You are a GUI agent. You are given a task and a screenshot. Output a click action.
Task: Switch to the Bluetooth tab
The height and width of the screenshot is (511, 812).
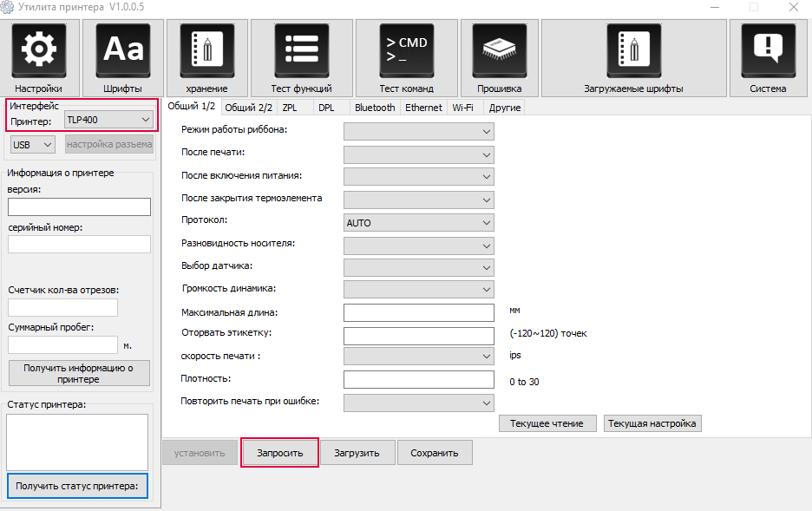tap(375, 108)
